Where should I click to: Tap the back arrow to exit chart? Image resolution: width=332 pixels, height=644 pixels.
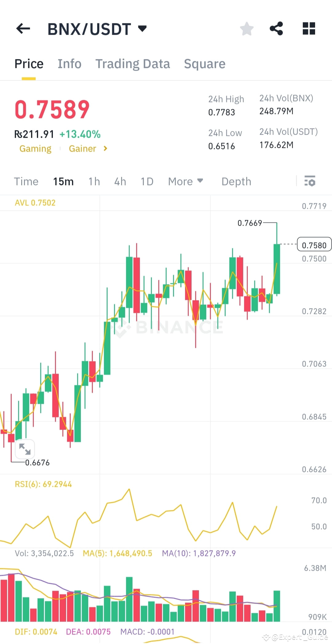(x=23, y=29)
